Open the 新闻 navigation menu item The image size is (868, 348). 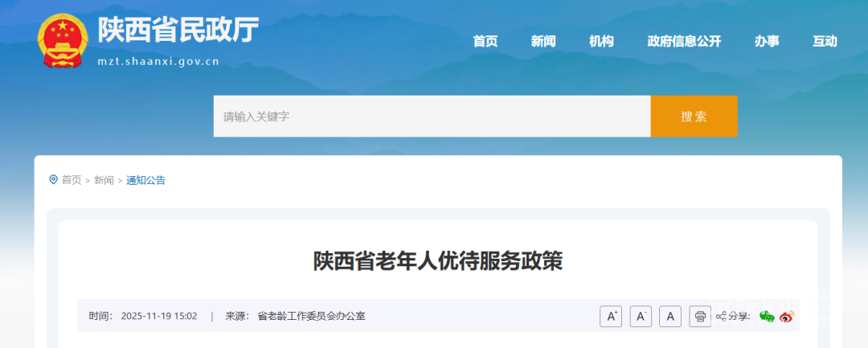click(543, 41)
